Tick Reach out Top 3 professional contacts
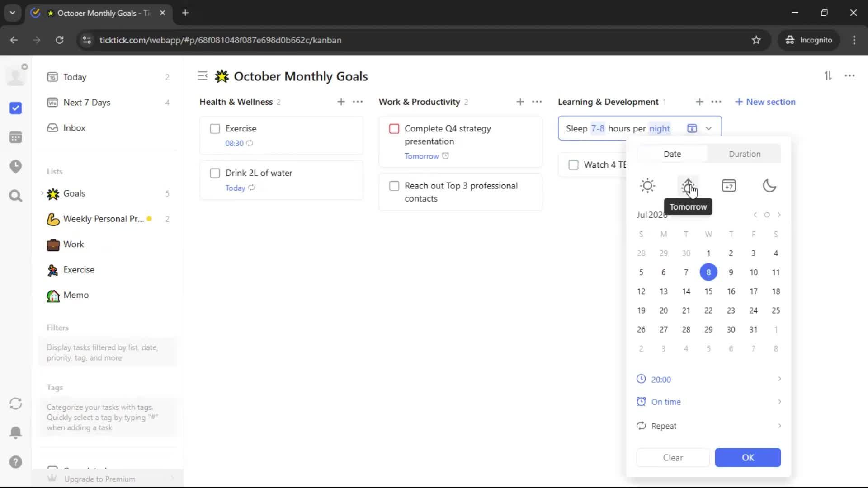Viewport: 868px width, 488px height. point(394,186)
